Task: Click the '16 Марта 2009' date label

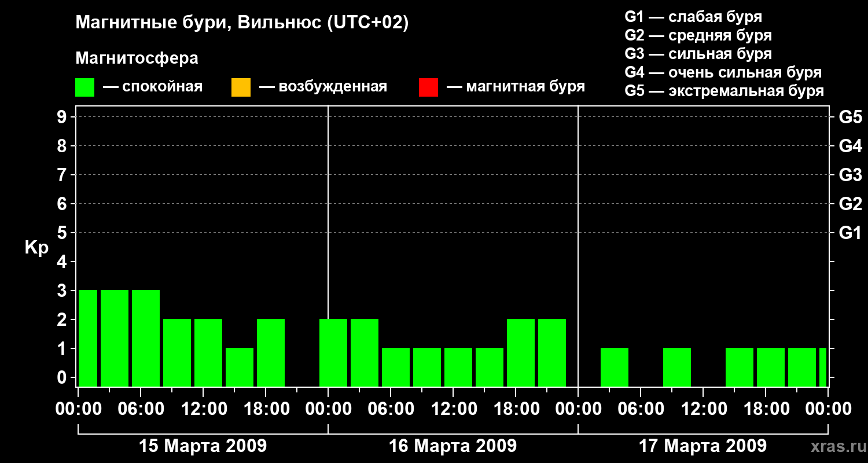Action: [453, 446]
